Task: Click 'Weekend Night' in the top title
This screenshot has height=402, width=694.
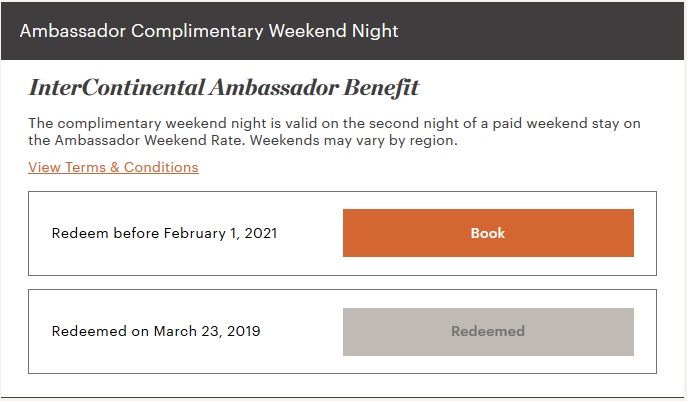Action: [332, 31]
